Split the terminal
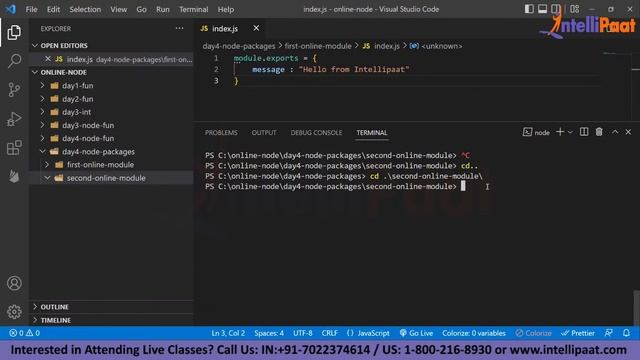The height and width of the screenshot is (360, 640). (x=584, y=132)
